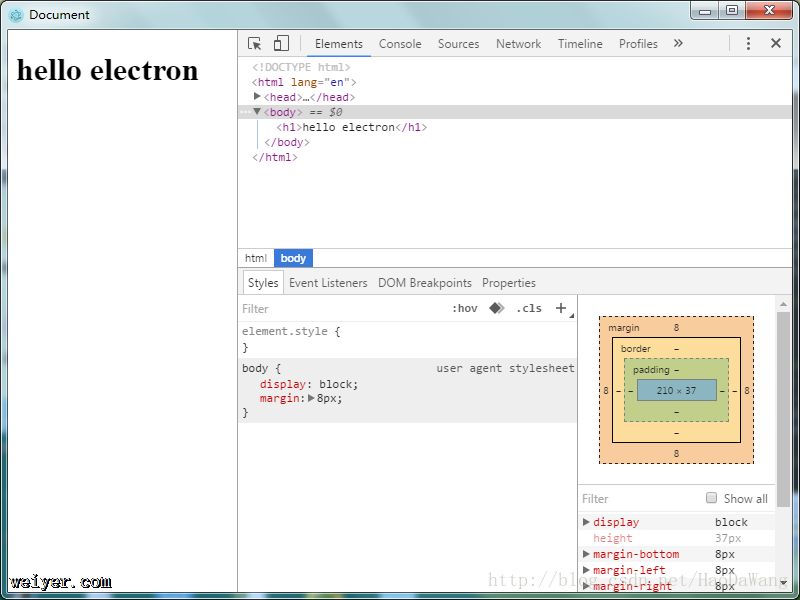
Task: Toggle the element state diamond icon
Action: [x=496, y=308]
